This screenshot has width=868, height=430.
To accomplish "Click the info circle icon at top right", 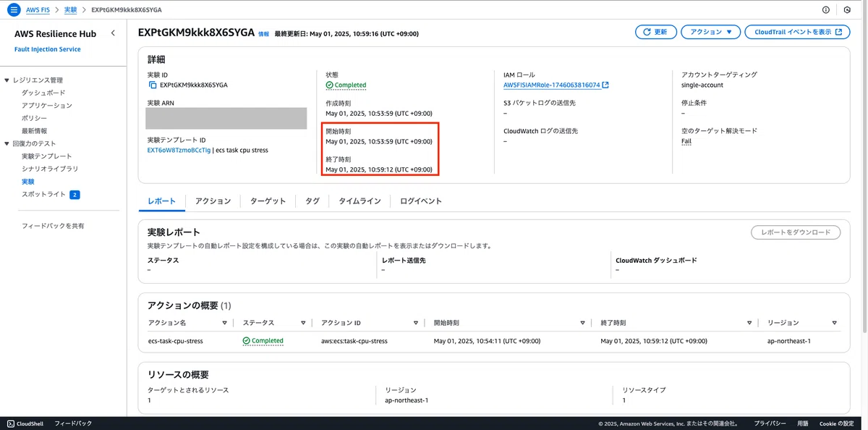I will click(826, 10).
